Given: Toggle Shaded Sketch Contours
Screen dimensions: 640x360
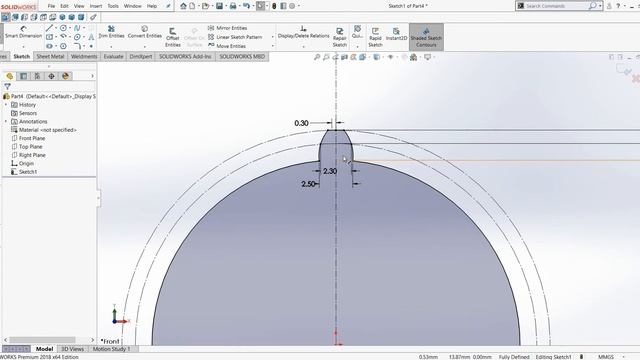Looking at the screenshot, I should click(x=426, y=37).
